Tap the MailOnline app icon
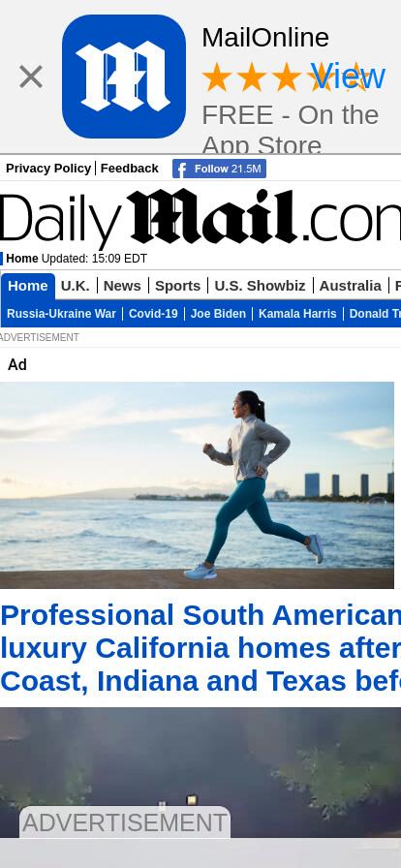Viewport: 401px width, 868px height. [x=124, y=77]
